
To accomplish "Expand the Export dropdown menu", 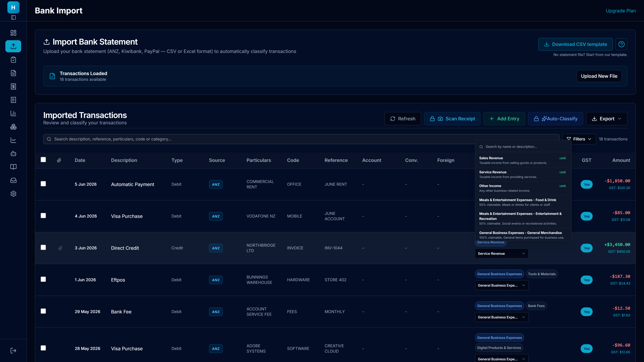I will coord(606,119).
